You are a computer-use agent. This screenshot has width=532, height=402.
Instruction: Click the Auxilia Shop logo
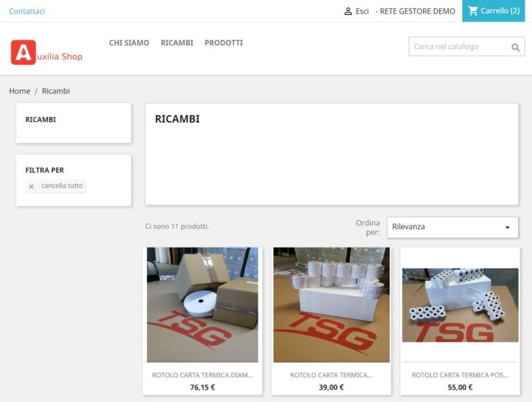tap(46, 53)
